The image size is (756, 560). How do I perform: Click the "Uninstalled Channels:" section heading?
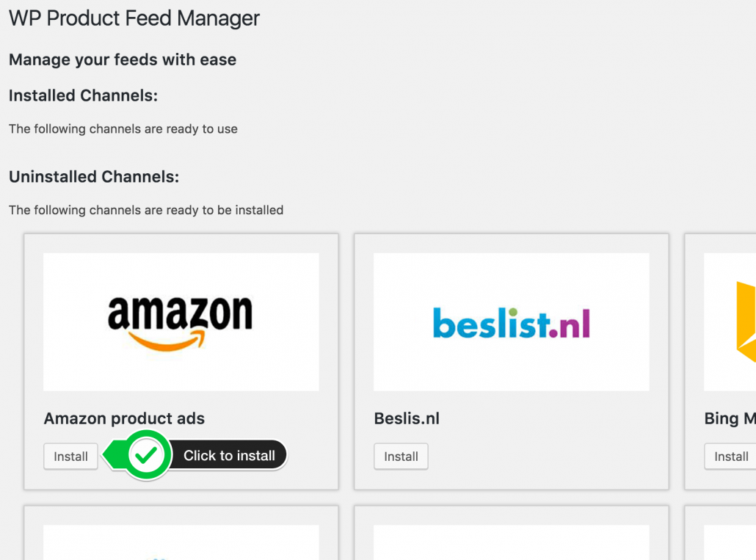point(94,177)
